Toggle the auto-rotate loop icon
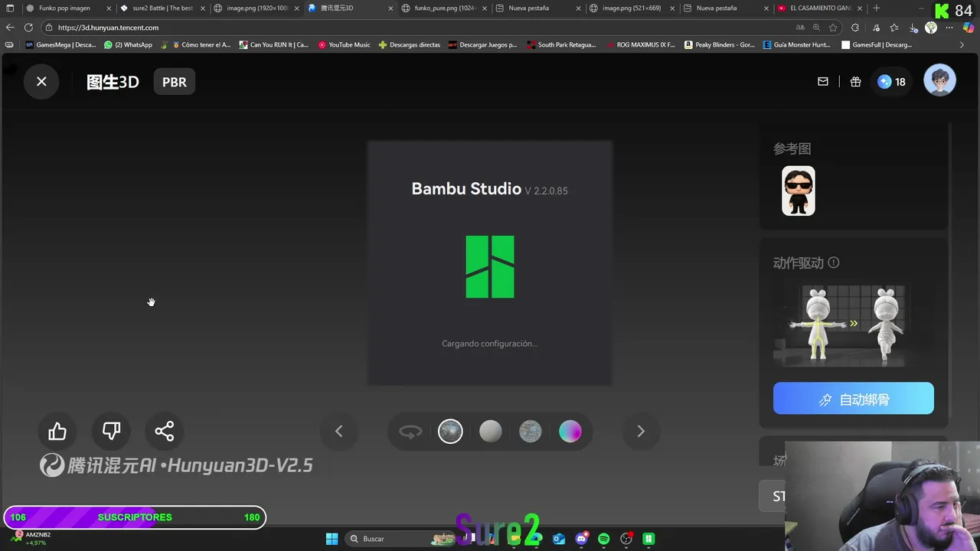This screenshot has width=980, height=551. [410, 432]
